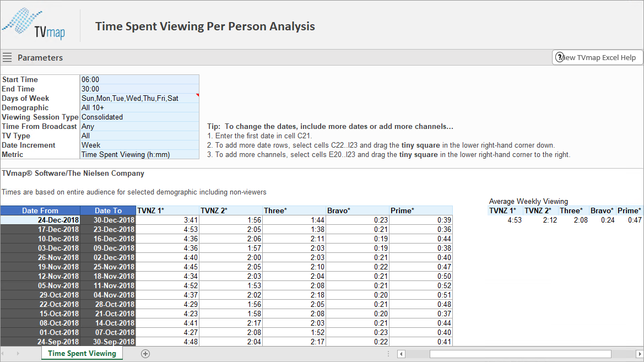Select average Prime value 0:47
644x362 pixels.
(630, 220)
